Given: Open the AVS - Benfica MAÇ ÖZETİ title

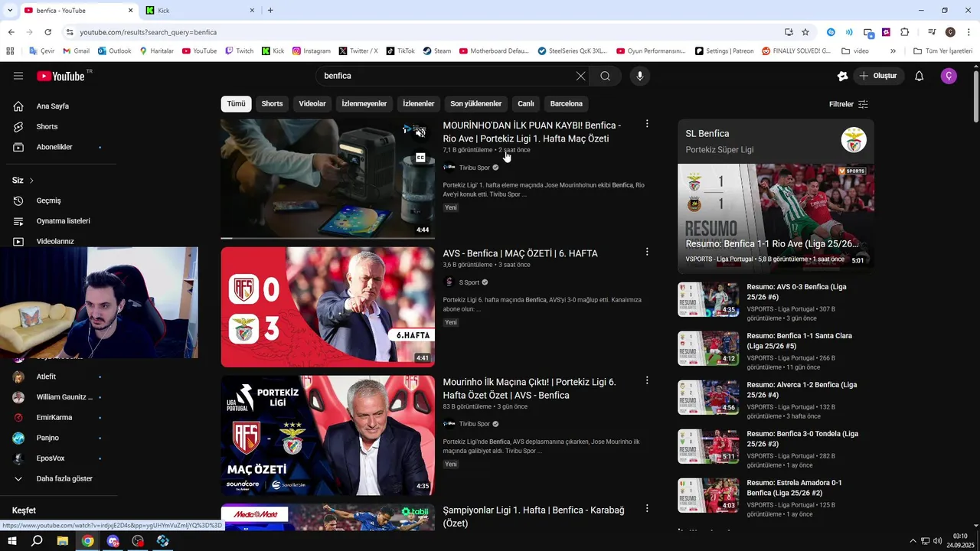Looking at the screenshot, I should (520, 253).
